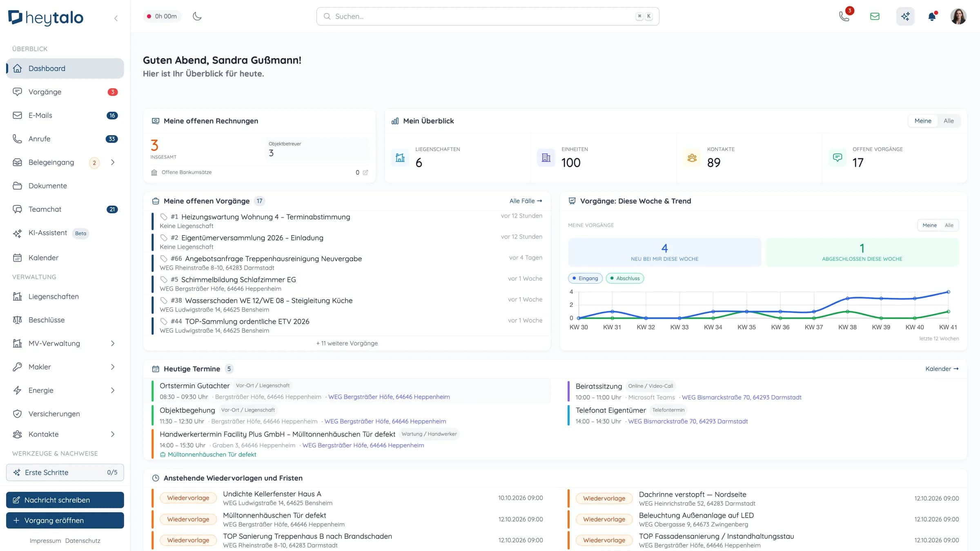Image resolution: width=980 pixels, height=551 pixels.
Task: Click the clock icon beside Anstehende Wiedervorlagen
Action: 156,478
